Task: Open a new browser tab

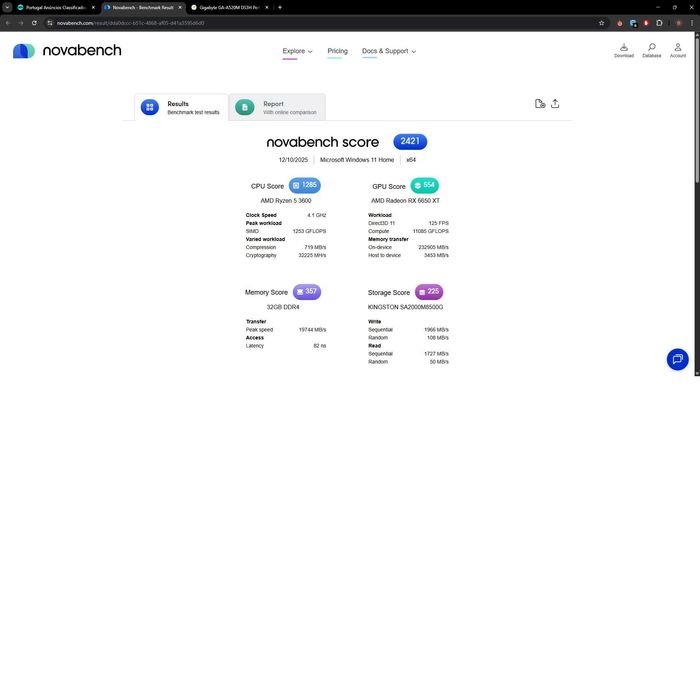Action: click(279, 7)
